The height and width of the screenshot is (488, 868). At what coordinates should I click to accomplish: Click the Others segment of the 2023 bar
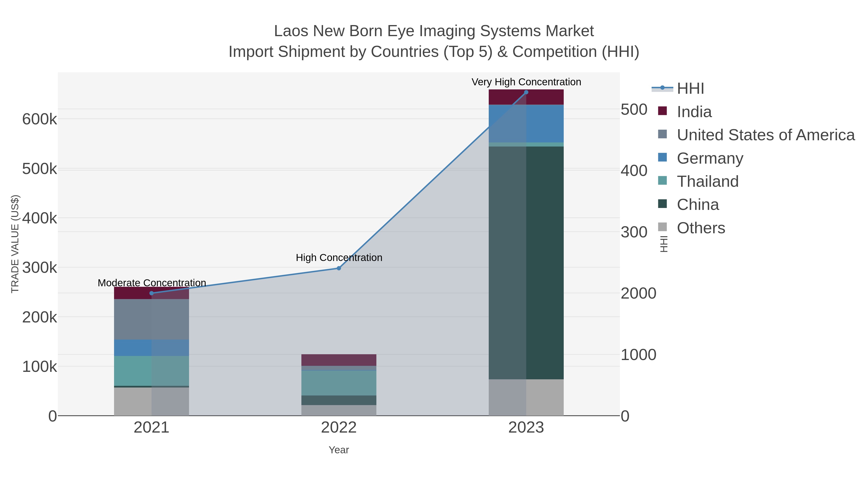526,398
